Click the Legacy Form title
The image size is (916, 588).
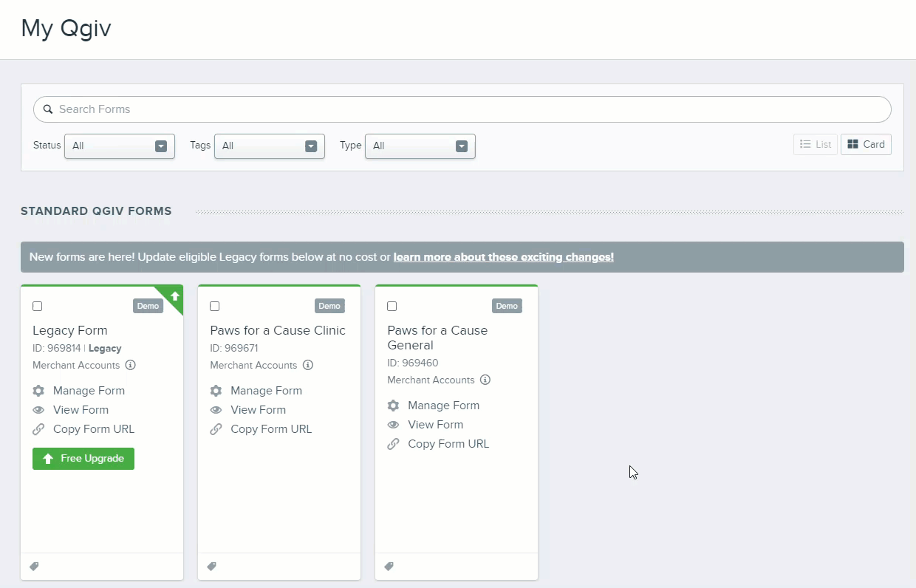70,330
